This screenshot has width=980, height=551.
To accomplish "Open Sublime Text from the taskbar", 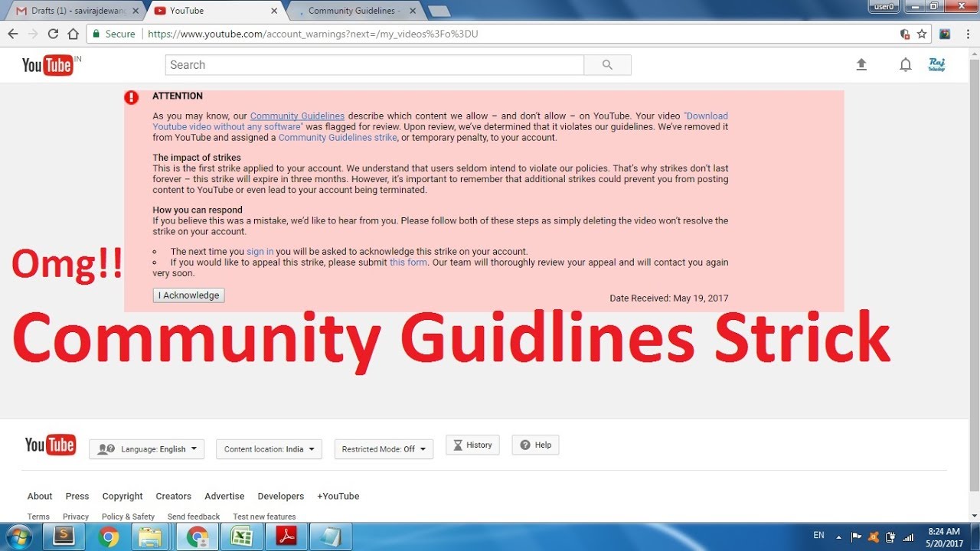I will [64, 536].
